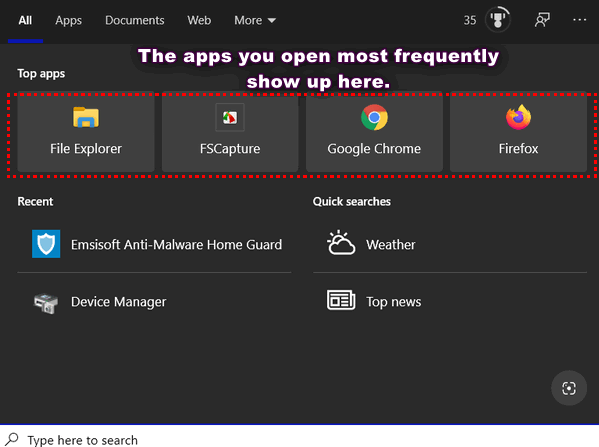
Task: Select the Web tab
Action: [199, 20]
